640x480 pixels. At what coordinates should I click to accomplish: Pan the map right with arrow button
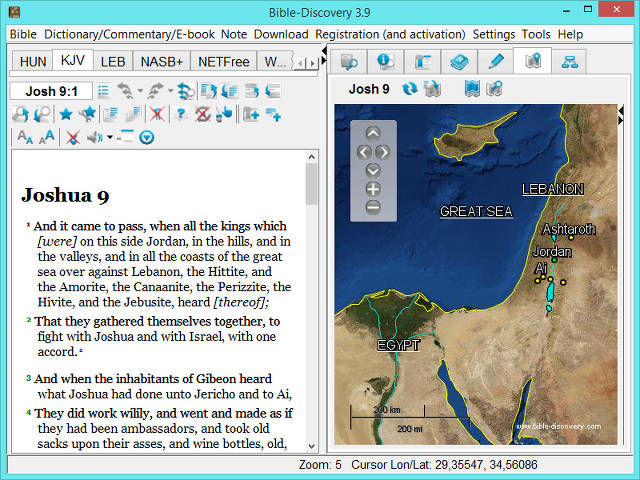(x=383, y=152)
